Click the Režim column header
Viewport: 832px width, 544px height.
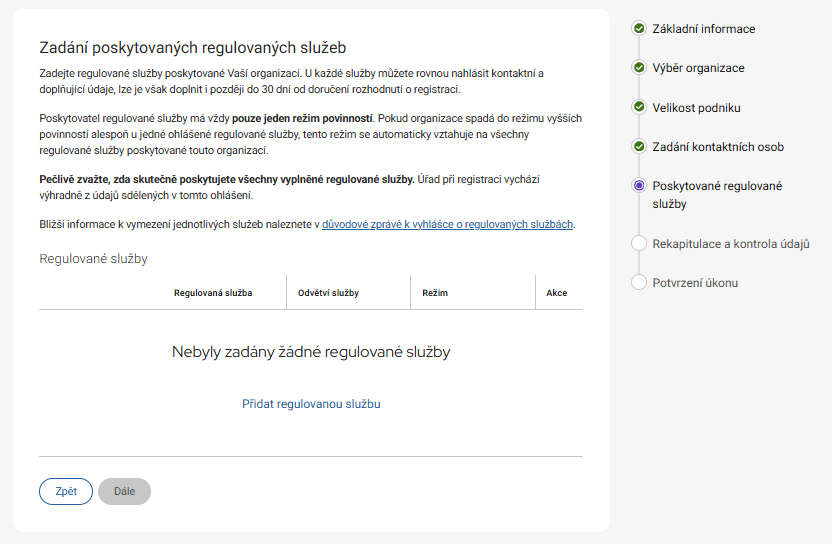coord(435,293)
